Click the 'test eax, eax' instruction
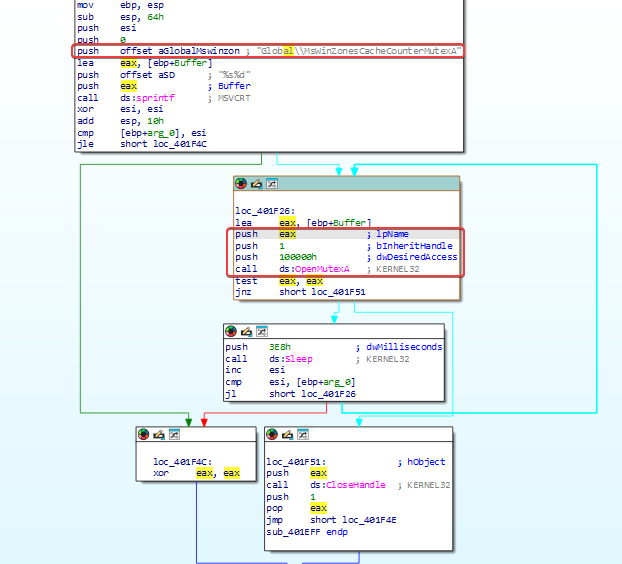 pyautogui.click(x=279, y=281)
